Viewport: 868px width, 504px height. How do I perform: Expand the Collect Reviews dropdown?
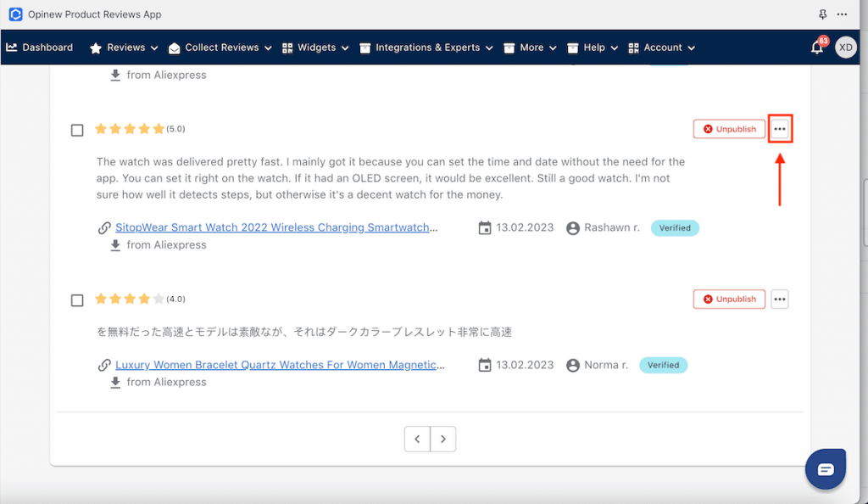[x=220, y=48]
